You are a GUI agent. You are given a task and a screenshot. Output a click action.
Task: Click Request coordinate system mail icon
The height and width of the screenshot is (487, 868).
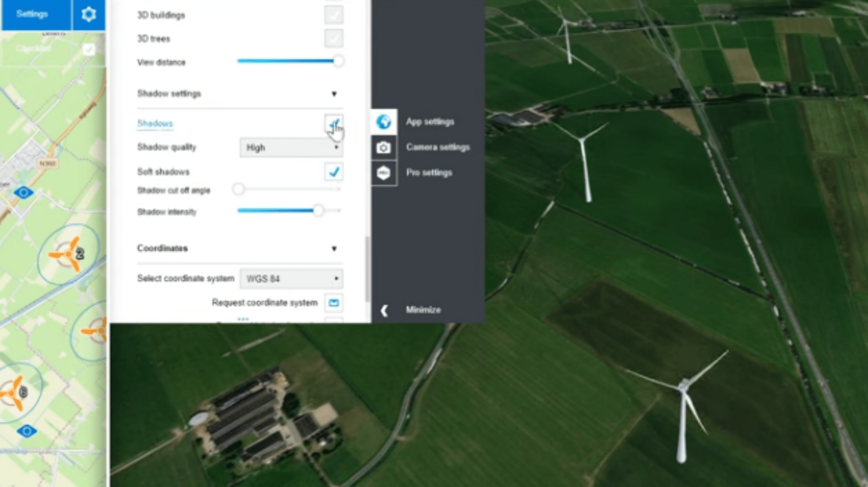click(x=334, y=303)
